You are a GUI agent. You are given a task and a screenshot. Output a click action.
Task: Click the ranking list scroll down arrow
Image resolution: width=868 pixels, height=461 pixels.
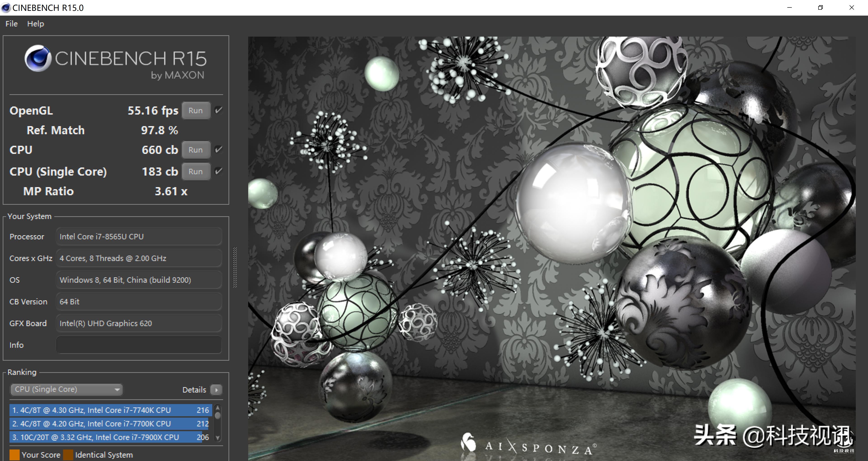click(x=218, y=438)
